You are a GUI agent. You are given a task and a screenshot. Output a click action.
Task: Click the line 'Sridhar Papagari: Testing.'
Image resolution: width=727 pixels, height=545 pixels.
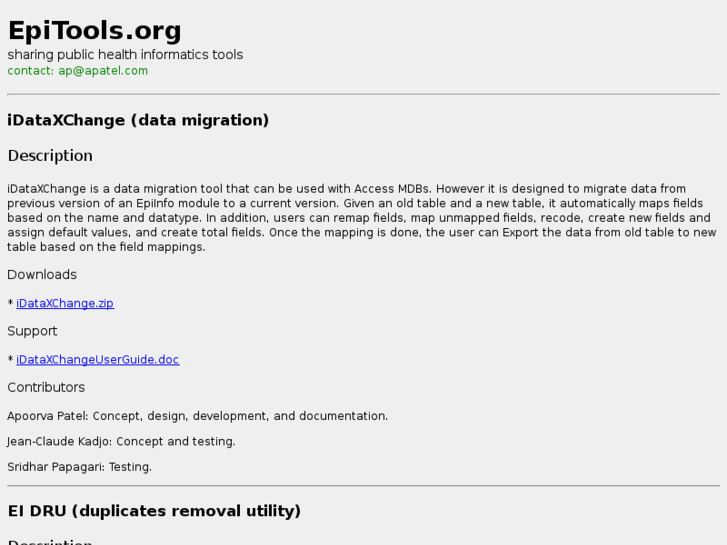[80, 467]
